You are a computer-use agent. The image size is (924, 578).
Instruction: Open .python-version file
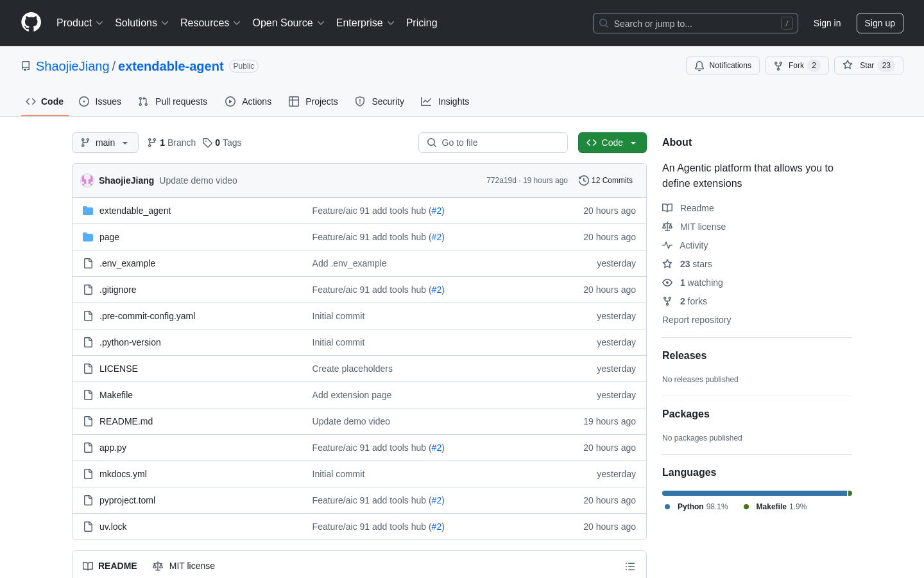130,342
